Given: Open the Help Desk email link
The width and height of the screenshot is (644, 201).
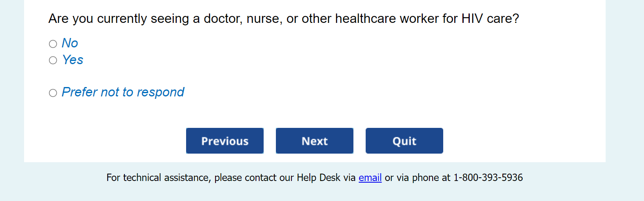Looking at the screenshot, I should click(370, 178).
